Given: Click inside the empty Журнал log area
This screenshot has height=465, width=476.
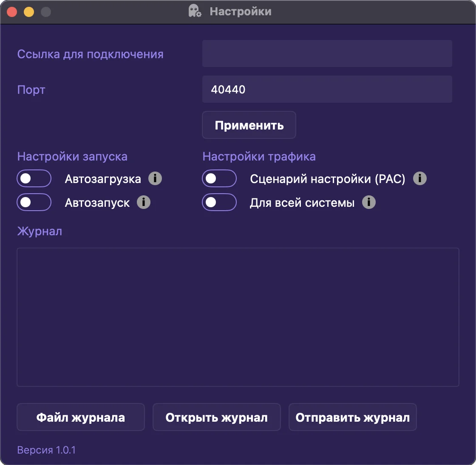Looking at the screenshot, I should (238, 317).
